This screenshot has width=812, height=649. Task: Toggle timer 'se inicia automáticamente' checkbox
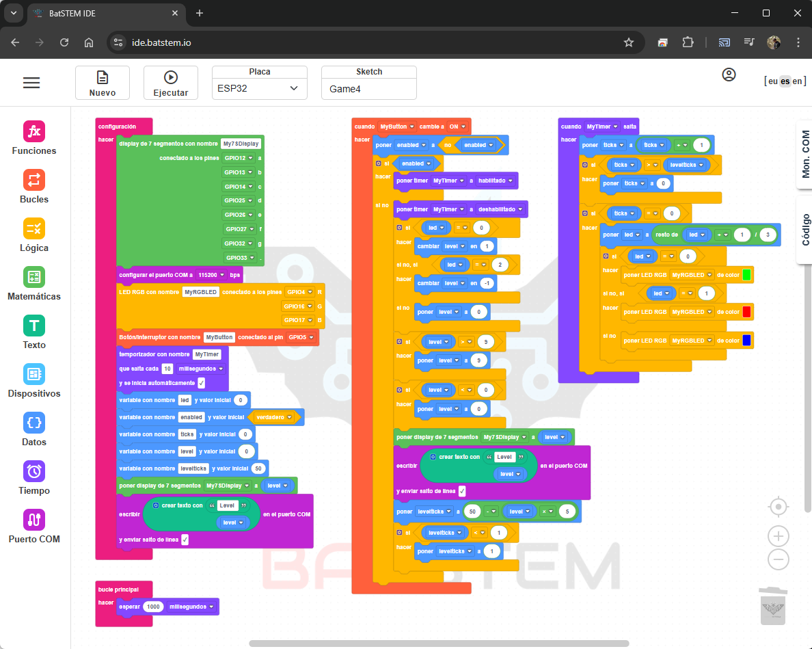[x=202, y=383]
